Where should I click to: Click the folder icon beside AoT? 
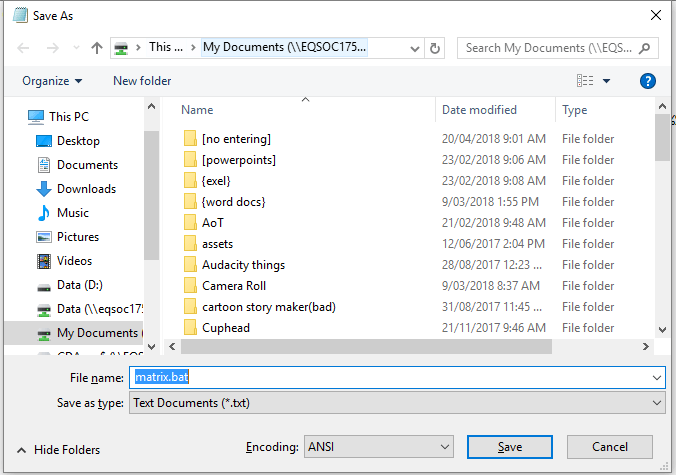click(x=190, y=222)
